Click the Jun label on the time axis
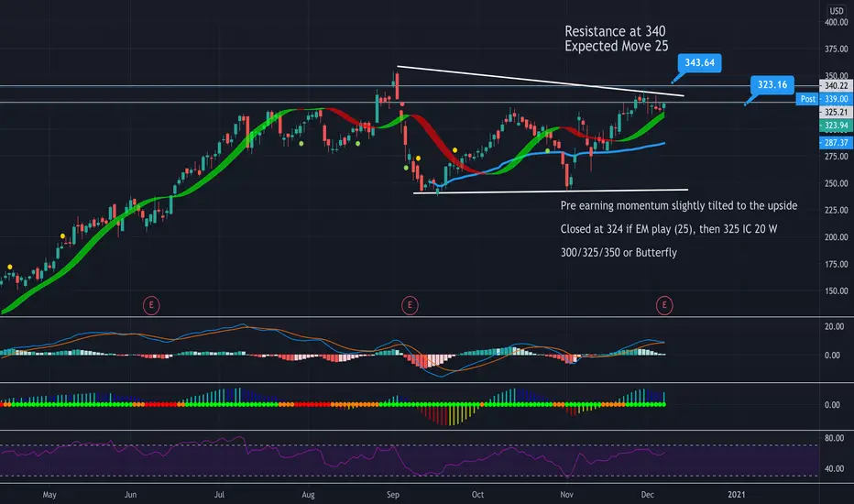854x504 pixels. point(130,495)
